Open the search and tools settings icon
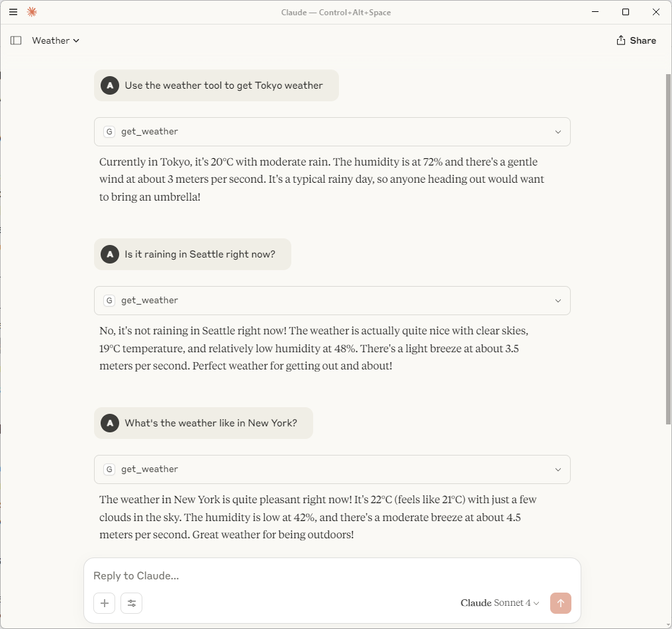The height and width of the screenshot is (629, 672). click(132, 603)
